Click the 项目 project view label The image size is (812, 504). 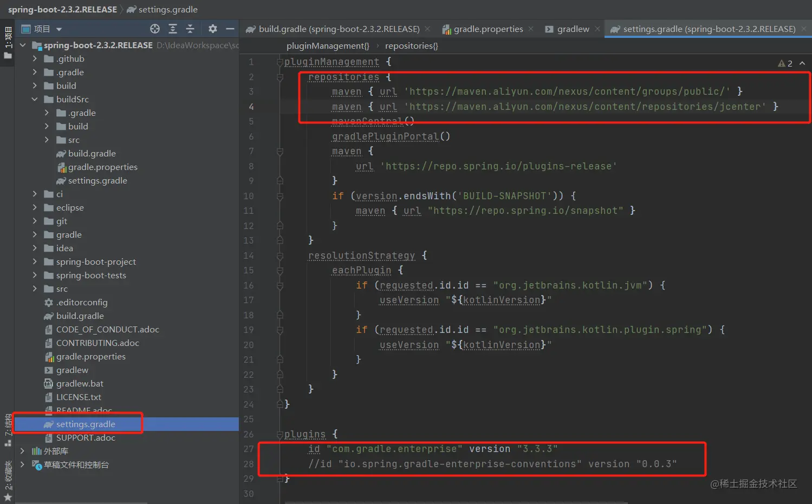click(x=42, y=29)
